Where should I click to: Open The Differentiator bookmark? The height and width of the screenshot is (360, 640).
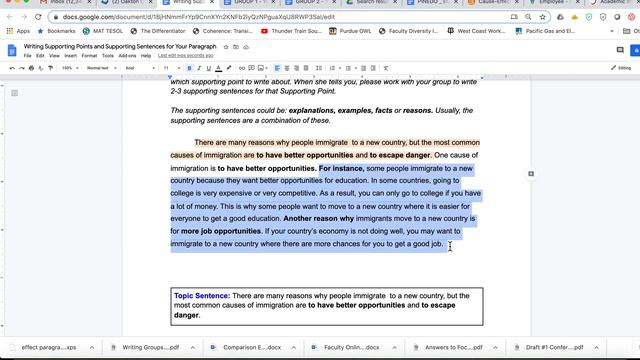pos(158,31)
